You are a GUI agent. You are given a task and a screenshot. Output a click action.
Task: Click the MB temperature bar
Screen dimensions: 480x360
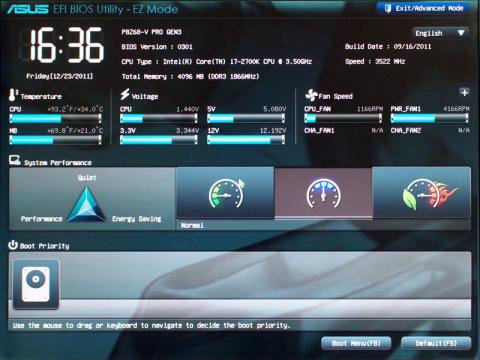click(56, 140)
